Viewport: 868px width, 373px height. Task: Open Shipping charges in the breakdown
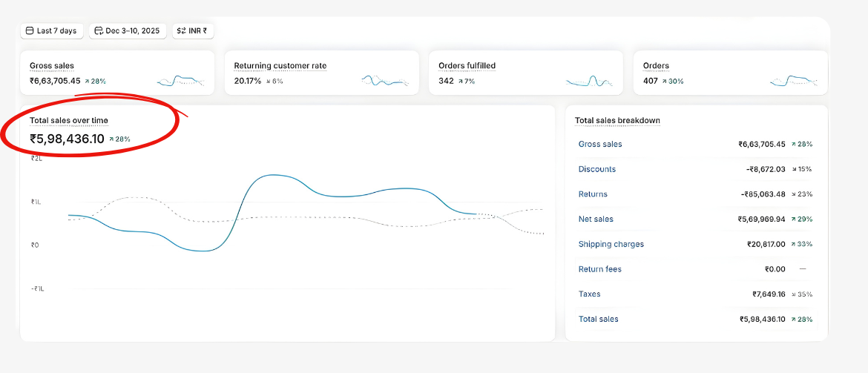click(611, 244)
